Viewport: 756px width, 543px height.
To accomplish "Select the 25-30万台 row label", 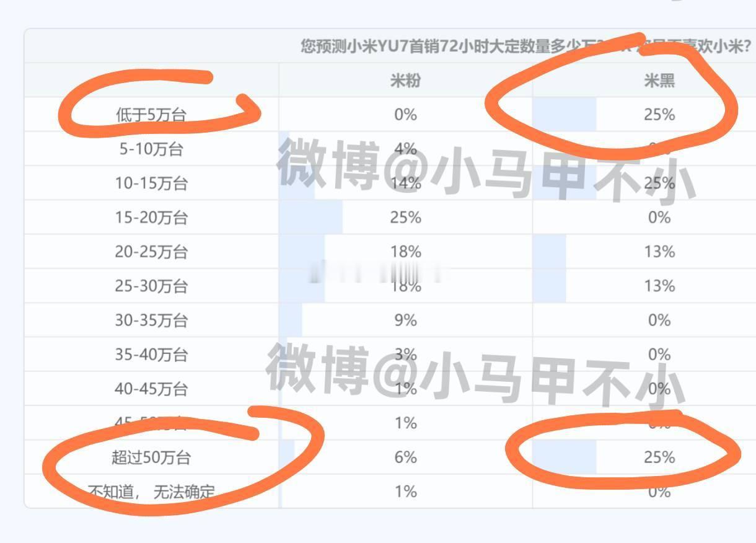I will point(151,286).
